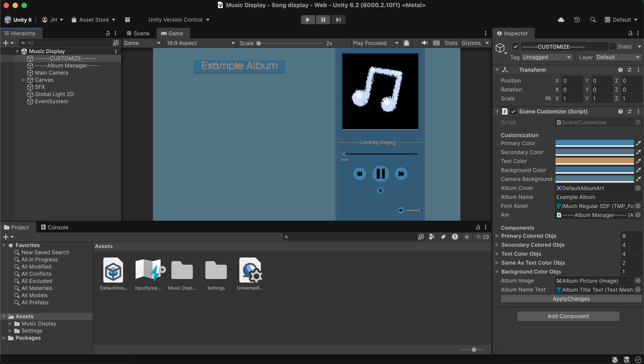Image resolution: width=644 pixels, height=364 pixels.
Task: Click the Play button in toolbar
Action: (x=308, y=20)
